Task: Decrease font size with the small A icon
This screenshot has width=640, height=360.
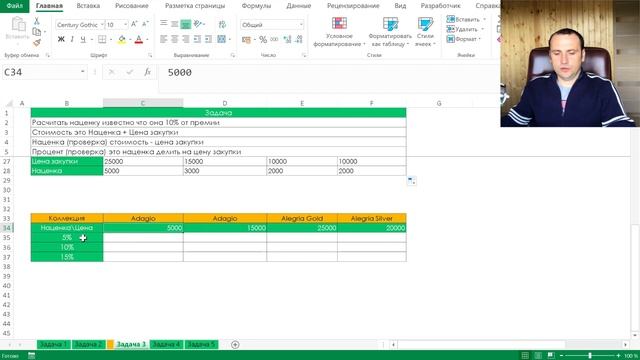Action: click(145, 24)
